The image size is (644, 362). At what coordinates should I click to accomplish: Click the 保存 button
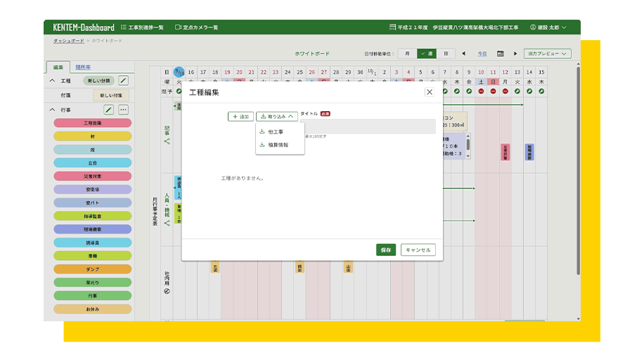pyautogui.click(x=386, y=250)
